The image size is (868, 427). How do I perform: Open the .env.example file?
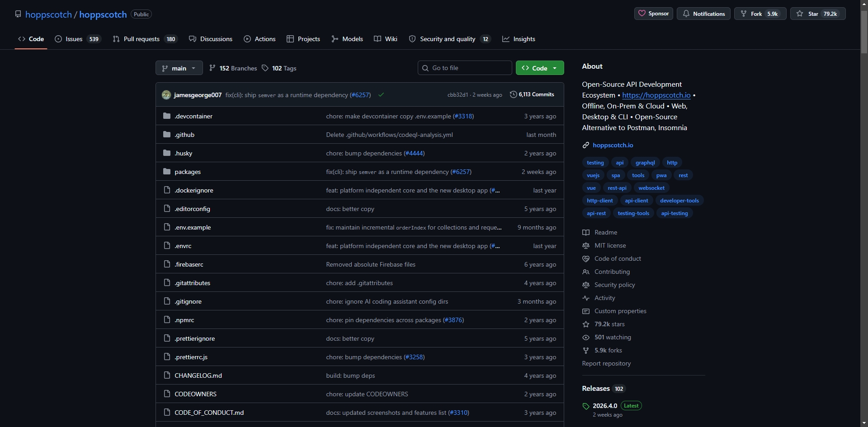point(193,227)
